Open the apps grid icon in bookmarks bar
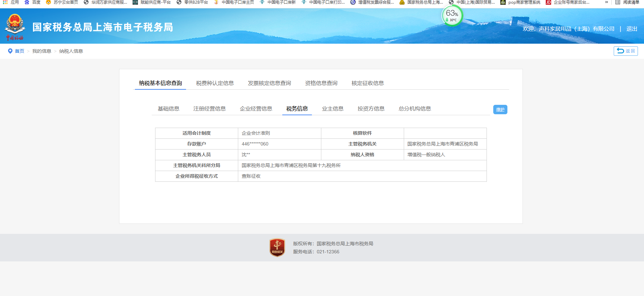The width and height of the screenshot is (644, 296). coord(5,2)
